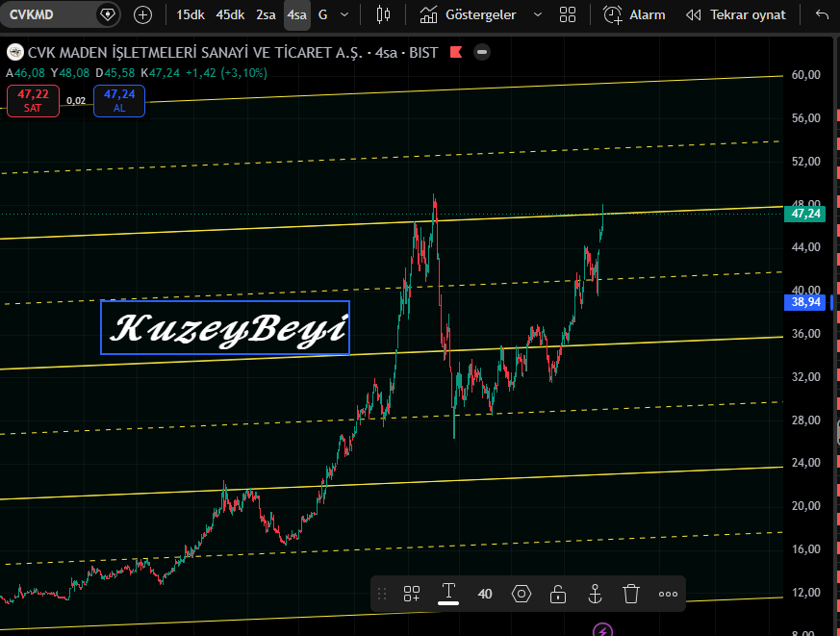This screenshot has width=840, height=636.
Task: Click the Y48,08 high value in legend
Action: click(x=70, y=73)
